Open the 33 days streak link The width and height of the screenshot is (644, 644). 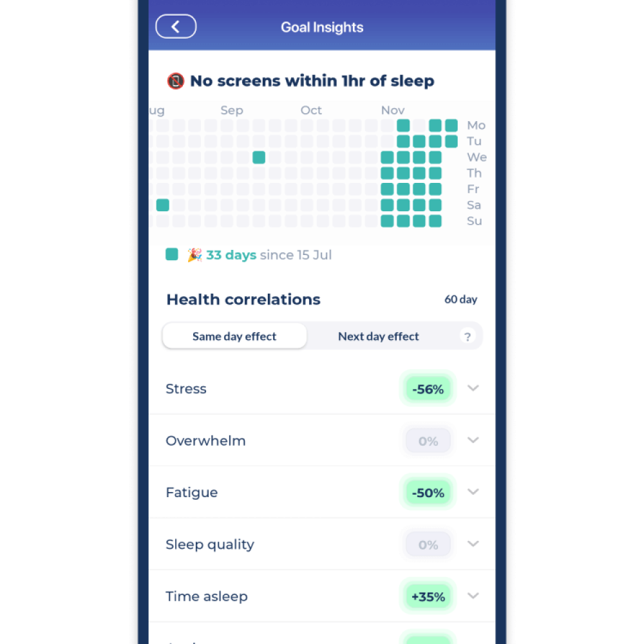(x=231, y=255)
